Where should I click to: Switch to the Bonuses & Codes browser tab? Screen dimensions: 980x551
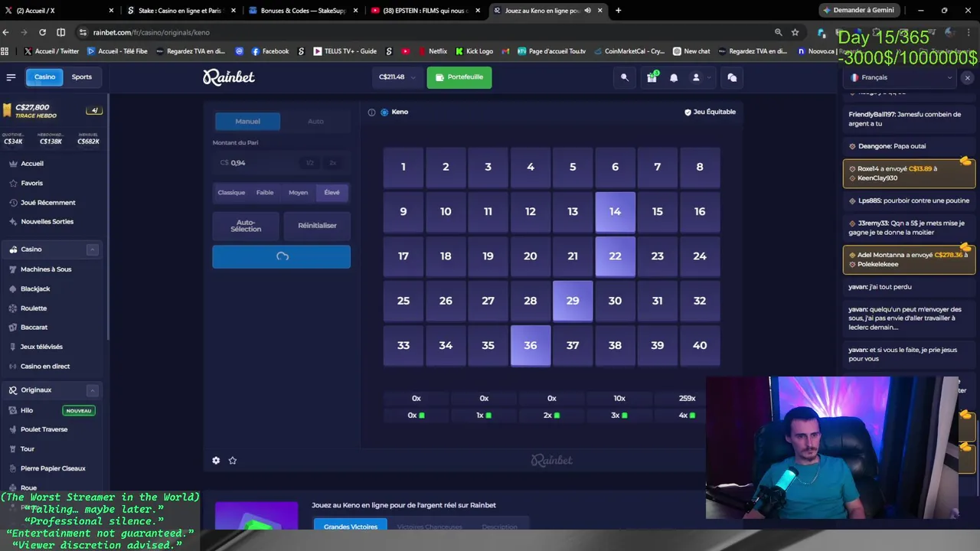(302, 11)
